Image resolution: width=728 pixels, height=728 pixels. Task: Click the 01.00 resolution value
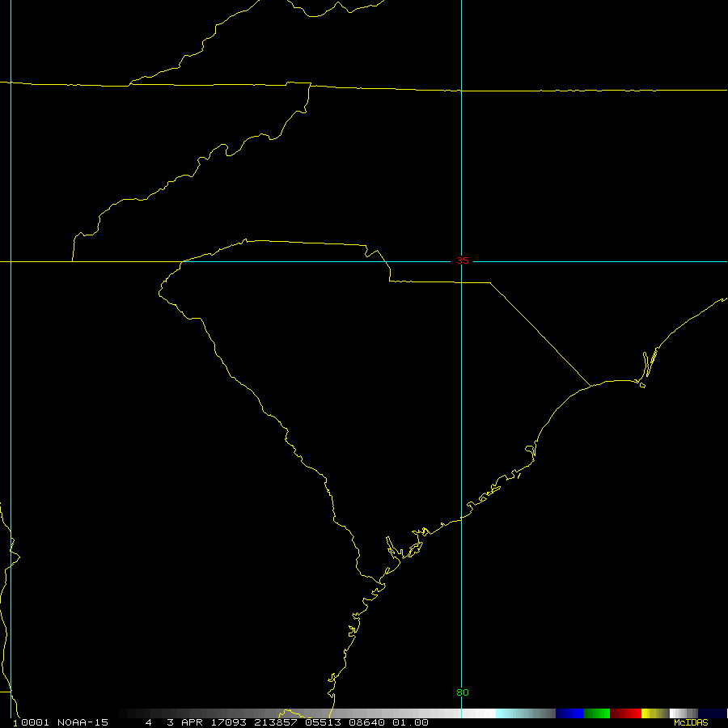411,722
